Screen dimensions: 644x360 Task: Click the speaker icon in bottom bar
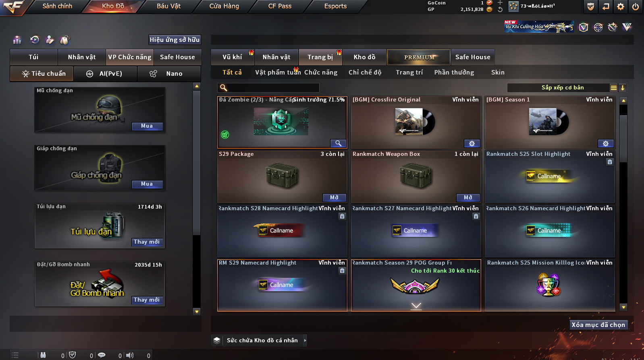(130, 355)
